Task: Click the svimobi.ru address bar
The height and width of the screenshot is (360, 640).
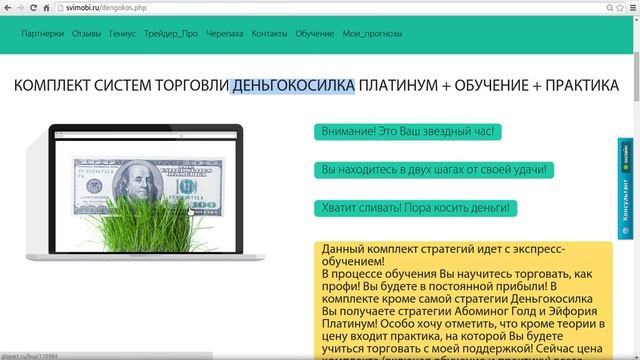Action: point(331,8)
